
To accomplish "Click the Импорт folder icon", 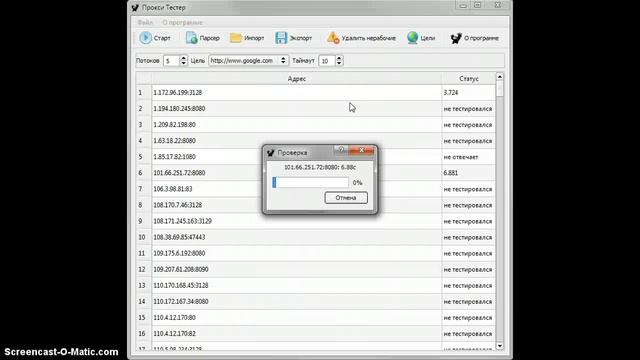I will coord(236,38).
